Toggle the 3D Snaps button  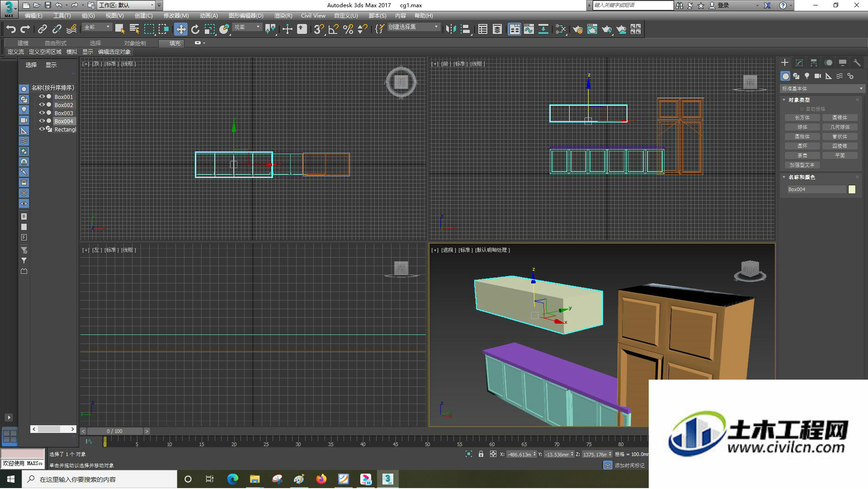(319, 29)
